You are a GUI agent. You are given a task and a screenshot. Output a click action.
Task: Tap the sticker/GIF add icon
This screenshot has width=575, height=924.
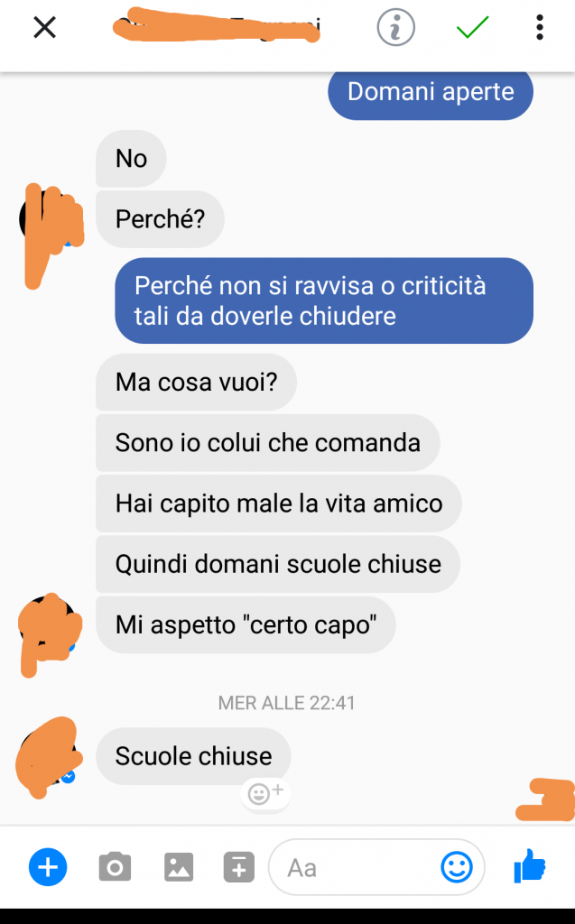pos(239,867)
